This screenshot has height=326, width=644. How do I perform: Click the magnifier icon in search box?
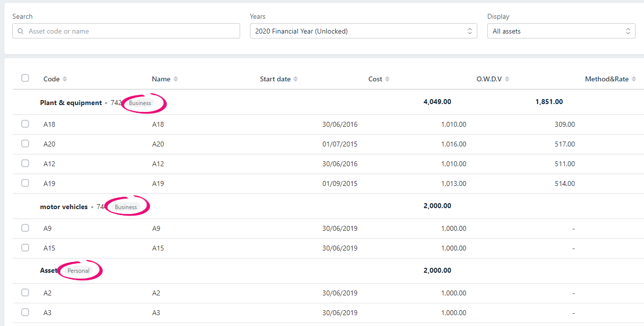[20, 31]
